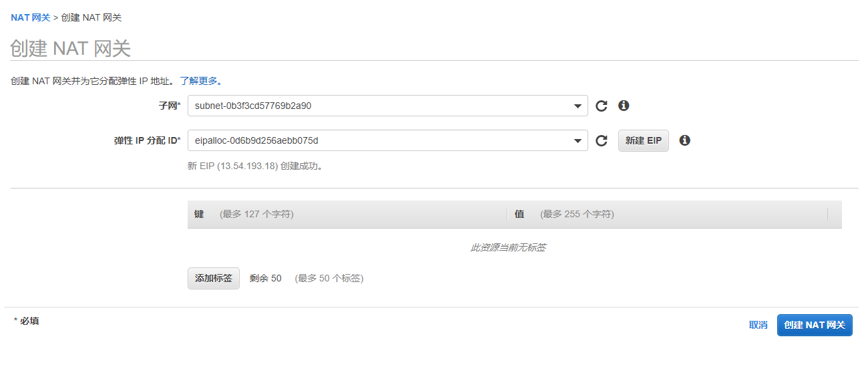
Task: Open the elastic IP allocation ID dropdown
Action: click(388, 140)
